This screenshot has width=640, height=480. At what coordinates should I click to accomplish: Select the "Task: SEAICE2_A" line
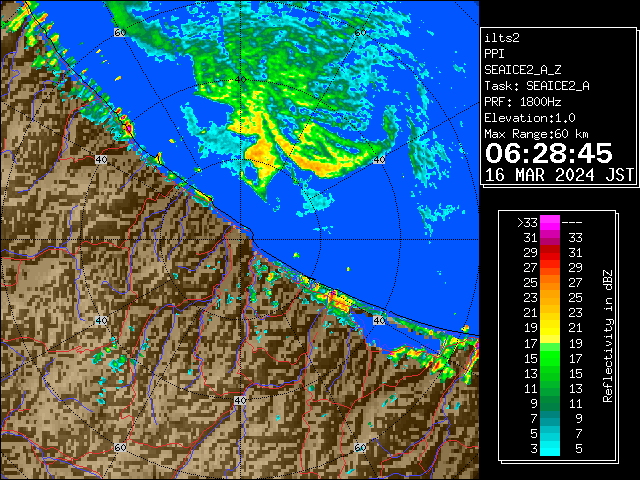[x=537, y=86]
